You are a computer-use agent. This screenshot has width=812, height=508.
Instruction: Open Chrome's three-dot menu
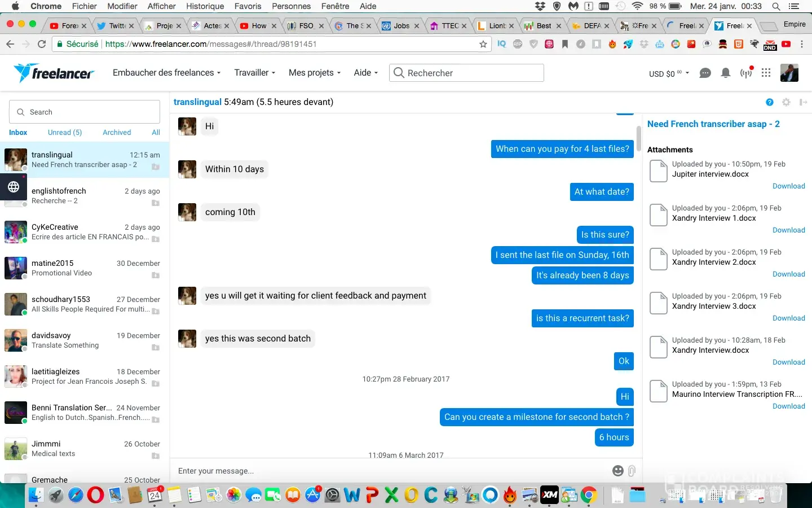pos(802,44)
